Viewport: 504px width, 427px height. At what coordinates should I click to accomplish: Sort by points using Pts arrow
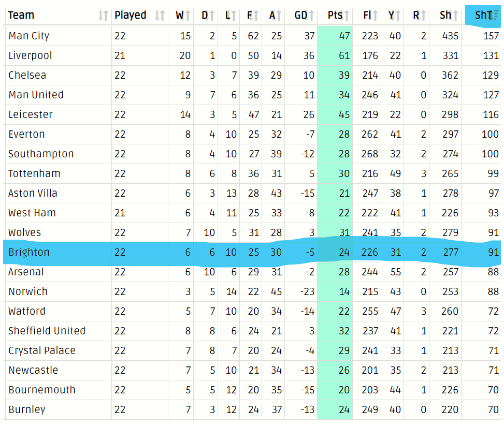(347, 16)
